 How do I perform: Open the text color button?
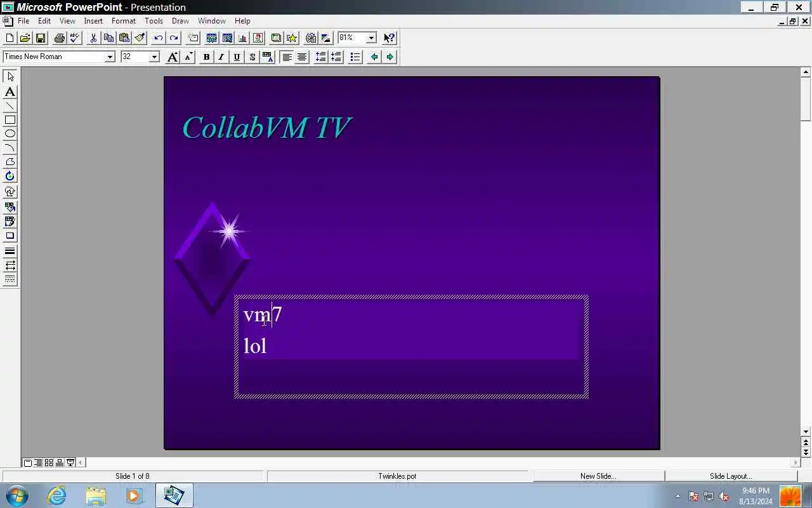268,57
